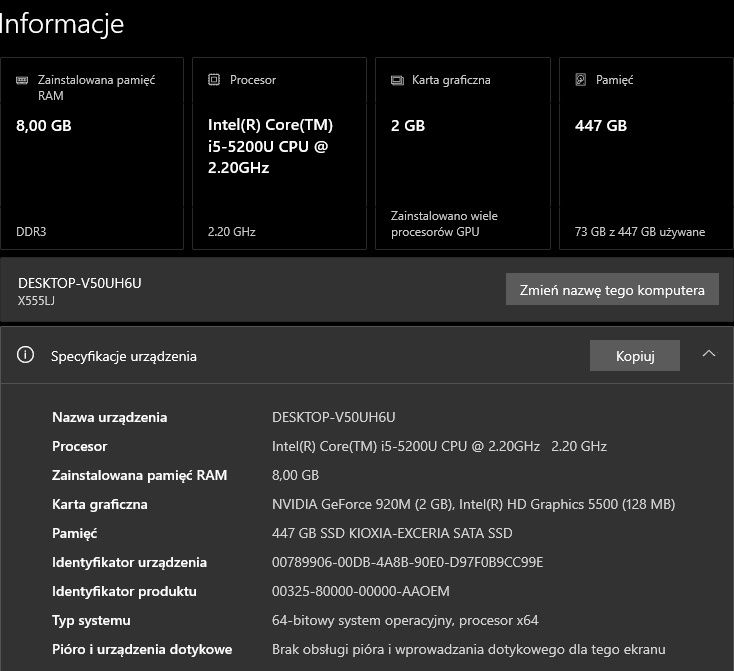Select DESKTOP-V50UH6U value in Nazwa urządzenia row

pyautogui.click(x=333, y=417)
